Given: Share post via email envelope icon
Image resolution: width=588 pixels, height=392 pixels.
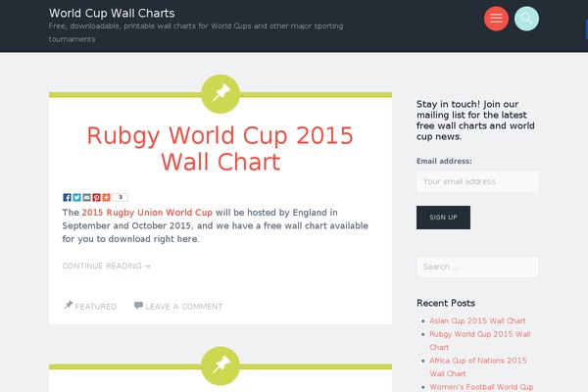Looking at the screenshot, I should click(x=86, y=197).
